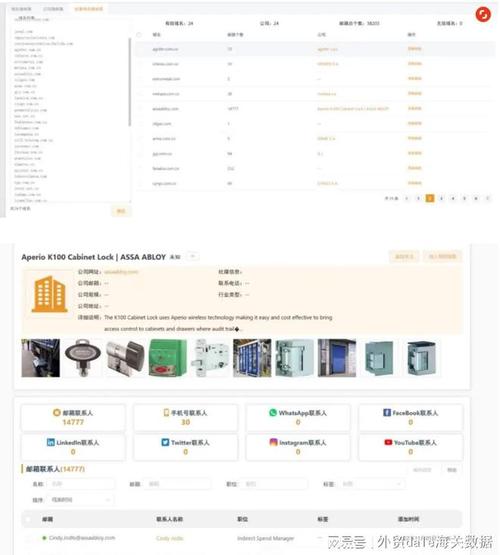Click the orange building company logo
Screen dimensions: 500x555
point(50,294)
